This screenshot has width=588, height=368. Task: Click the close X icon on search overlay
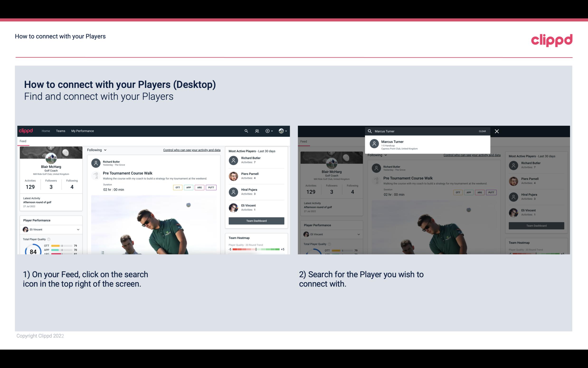click(497, 131)
